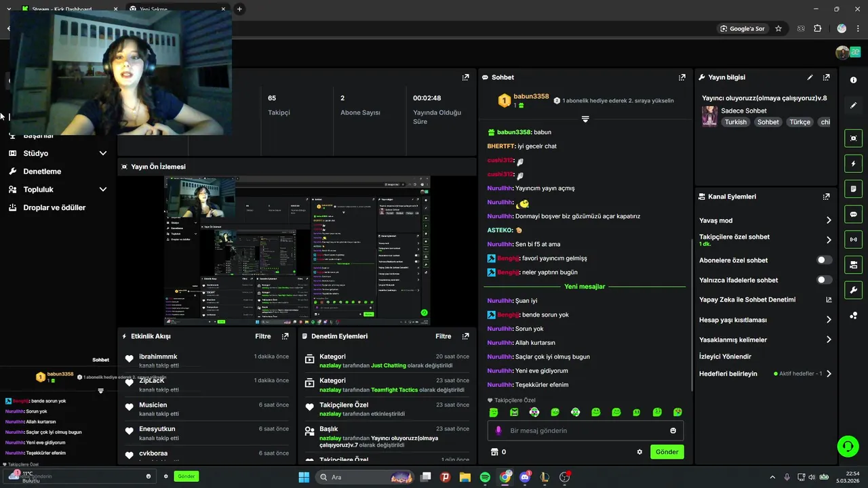Screen dimensions: 868x488
Task: Edit stream info with pencil icon in Yayın bilgisi
Action: 810,77
